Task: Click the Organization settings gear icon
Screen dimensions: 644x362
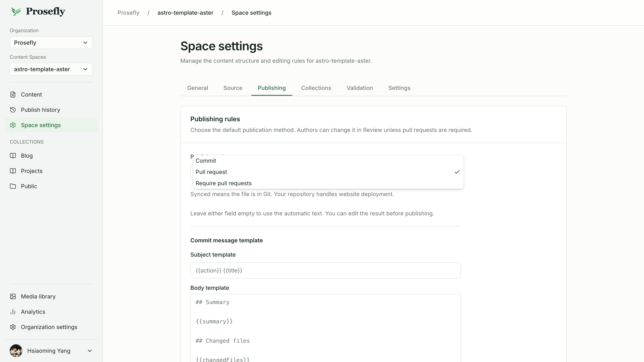Action: point(13,327)
